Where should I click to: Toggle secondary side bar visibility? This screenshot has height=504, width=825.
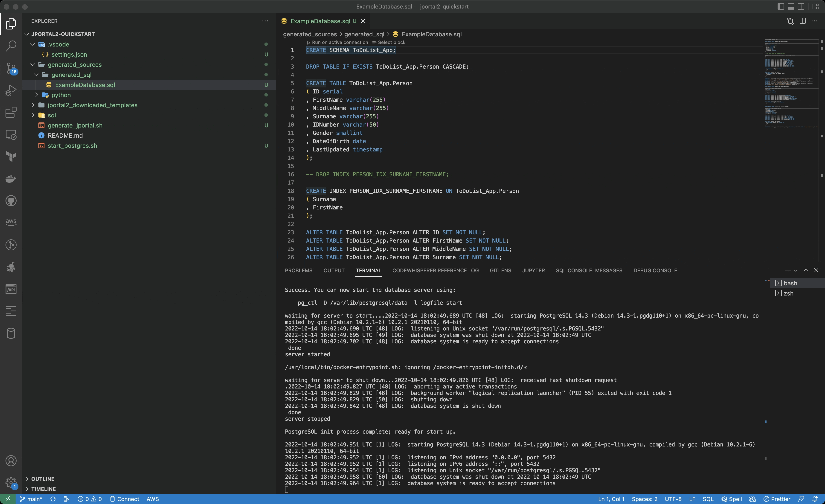[x=801, y=6]
